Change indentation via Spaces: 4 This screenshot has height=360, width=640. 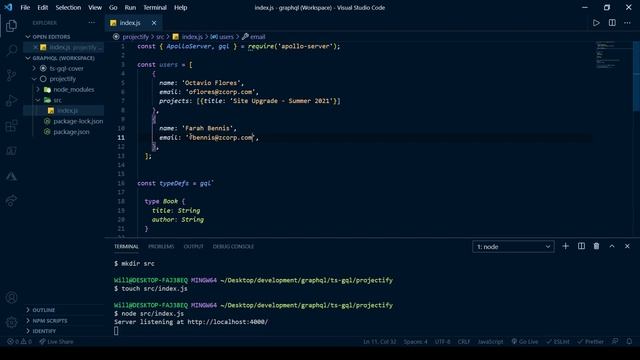pos(416,342)
